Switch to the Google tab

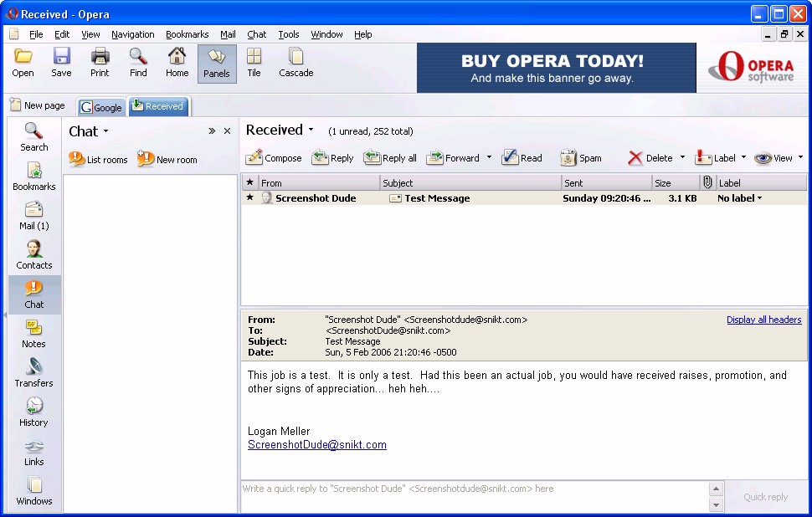[101, 107]
